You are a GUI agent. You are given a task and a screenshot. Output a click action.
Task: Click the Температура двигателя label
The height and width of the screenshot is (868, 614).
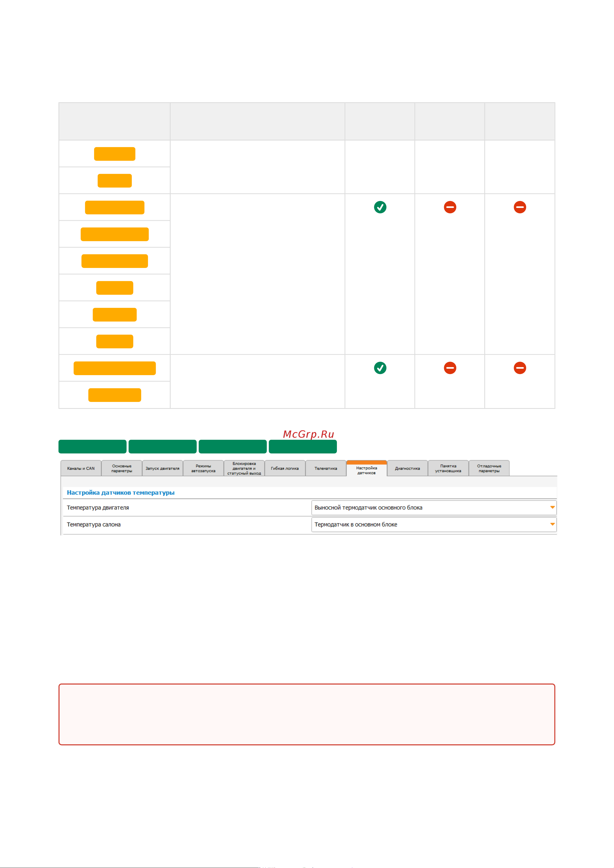tap(98, 508)
